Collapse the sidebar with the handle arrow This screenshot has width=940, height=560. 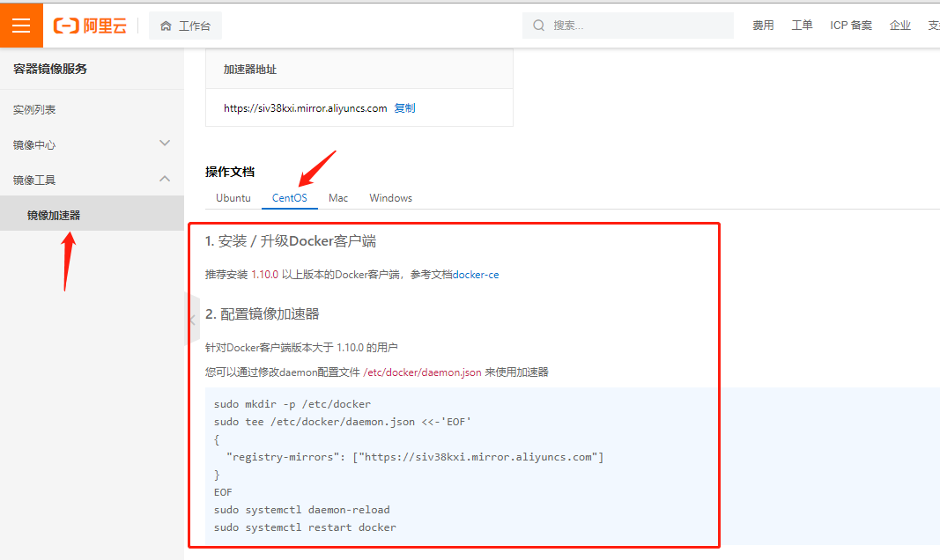[192, 320]
